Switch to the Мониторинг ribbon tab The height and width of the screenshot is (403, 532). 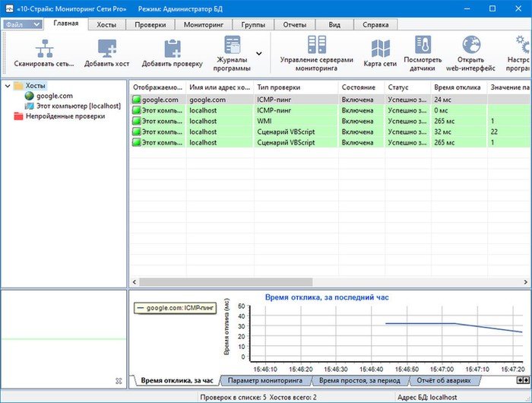pos(203,24)
